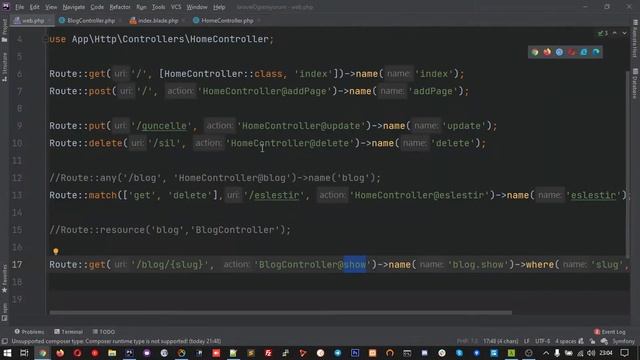Image resolution: width=640 pixels, height=360 pixels.
Task: Open the Database side panel
Action: point(635,83)
